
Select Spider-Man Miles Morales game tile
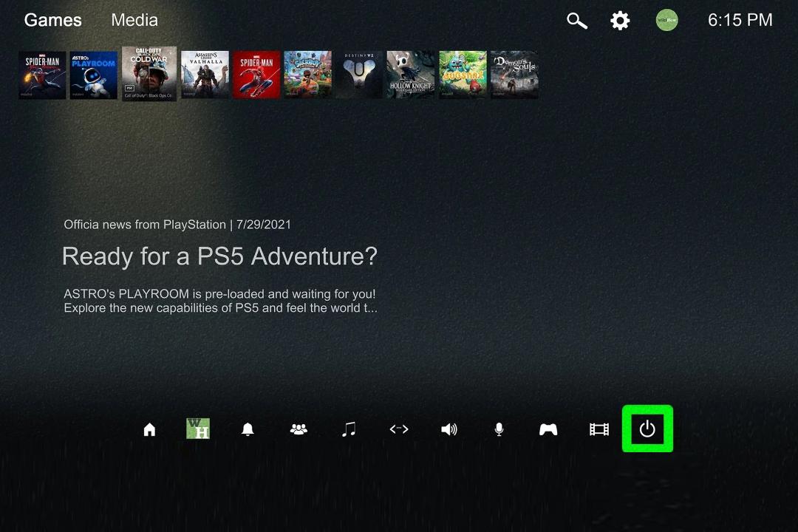point(42,75)
